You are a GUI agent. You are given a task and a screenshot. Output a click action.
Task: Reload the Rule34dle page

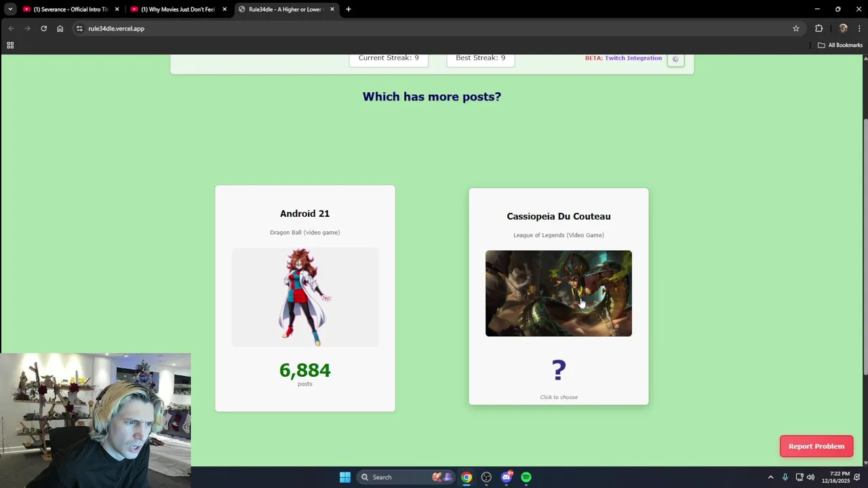click(43, 28)
